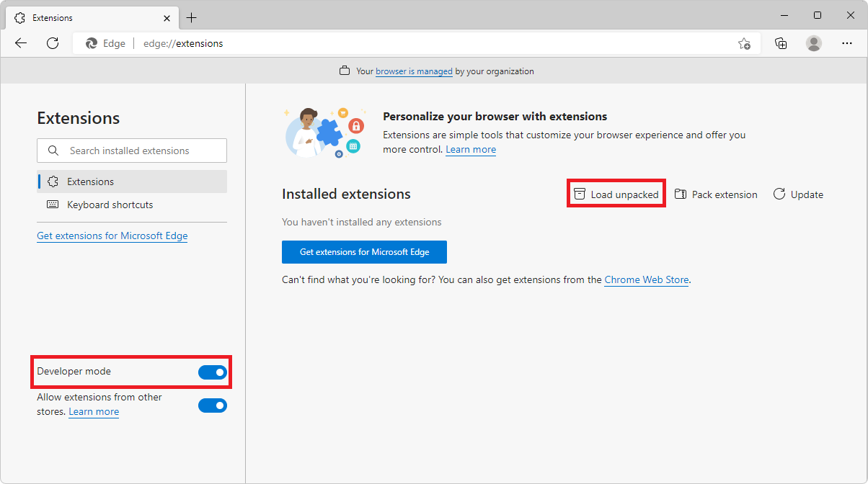Viewport: 868px width, 484px height.
Task: Toggle Developer mode on the sidebar
Action: pyautogui.click(x=213, y=372)
